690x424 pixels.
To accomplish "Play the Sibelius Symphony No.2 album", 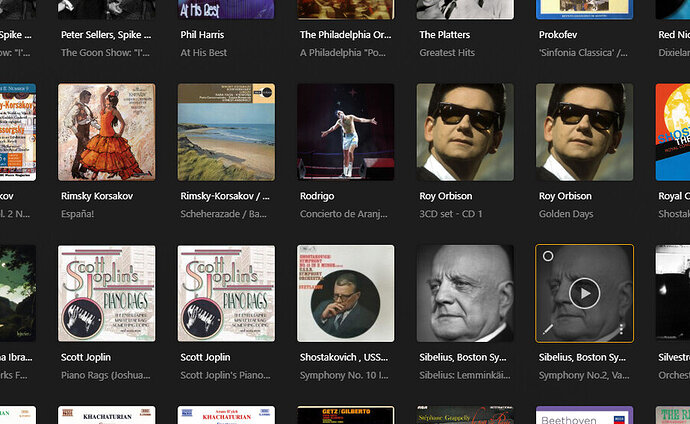I will pyautogui.click(x=584, y=293).
